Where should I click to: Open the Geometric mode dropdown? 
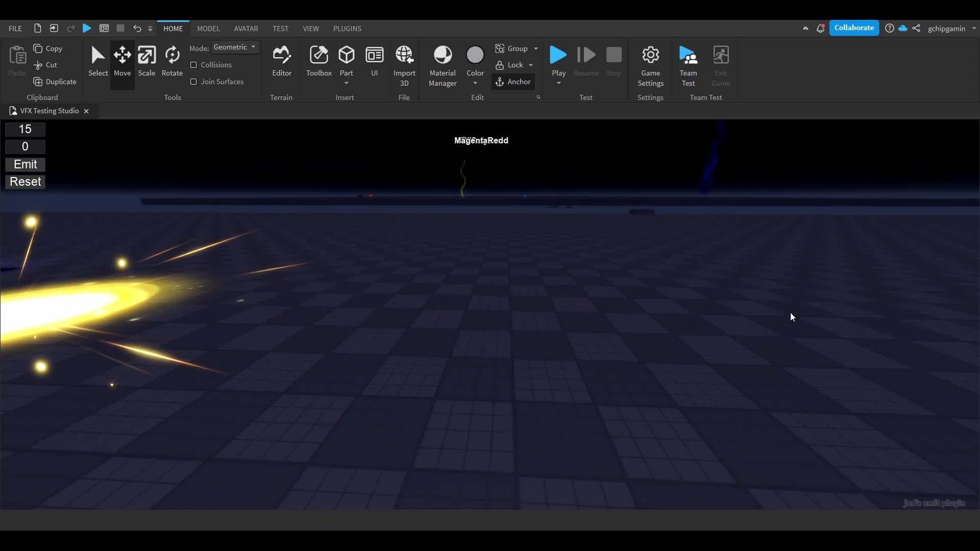[x=235, y=47]
